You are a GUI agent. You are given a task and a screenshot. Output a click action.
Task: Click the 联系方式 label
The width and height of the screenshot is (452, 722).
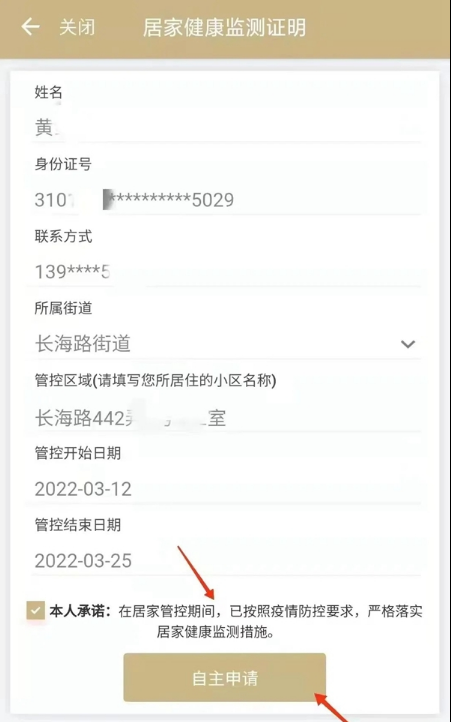coord(63,236)
